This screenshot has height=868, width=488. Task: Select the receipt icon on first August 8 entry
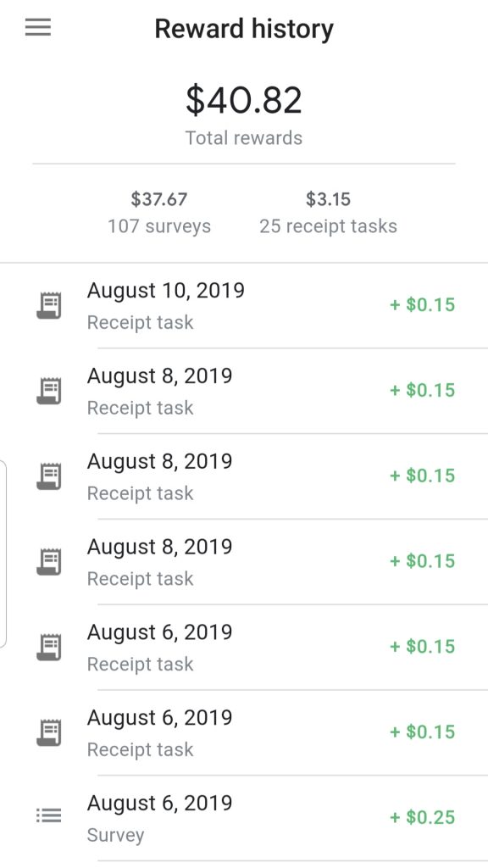[49, 391]
